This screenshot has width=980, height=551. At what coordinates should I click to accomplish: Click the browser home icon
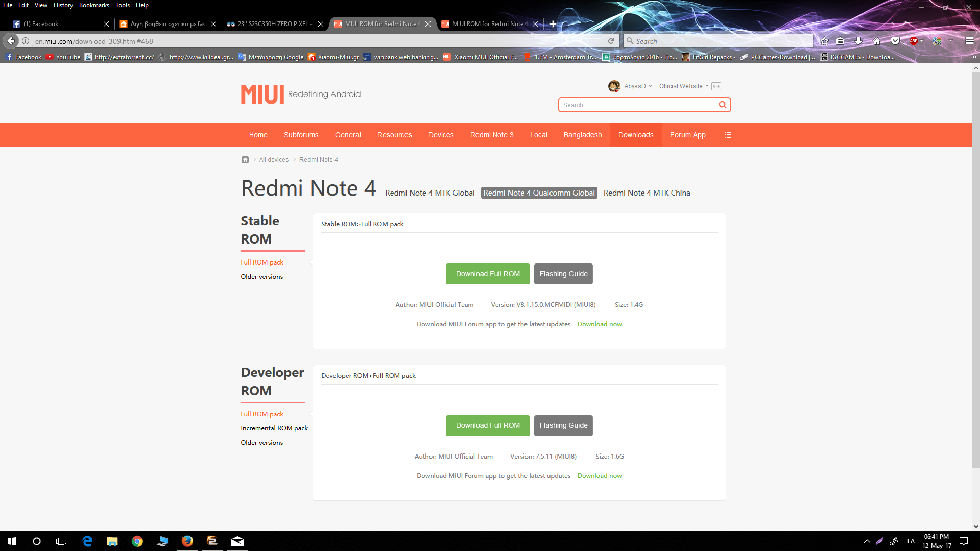[877, 41]
